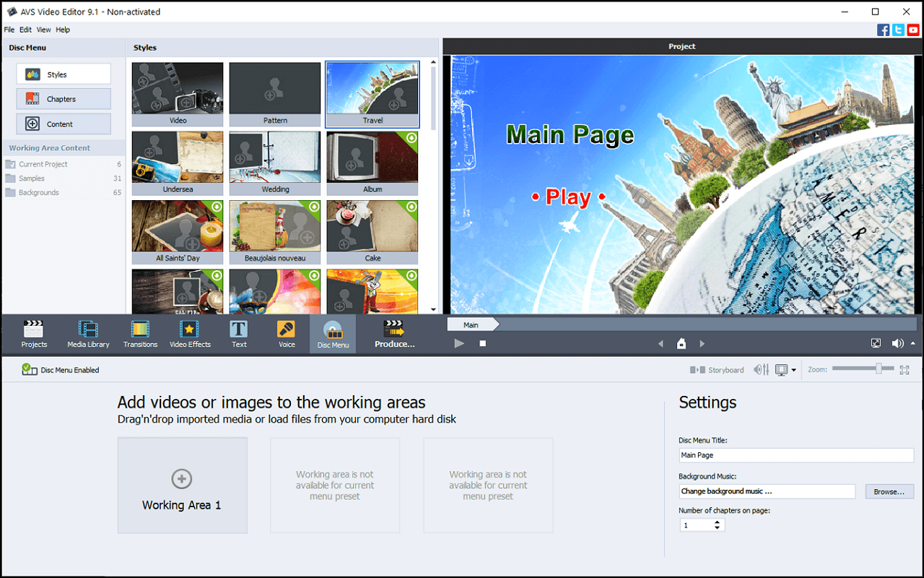Open the YouTube link icon

click(913, 30)
